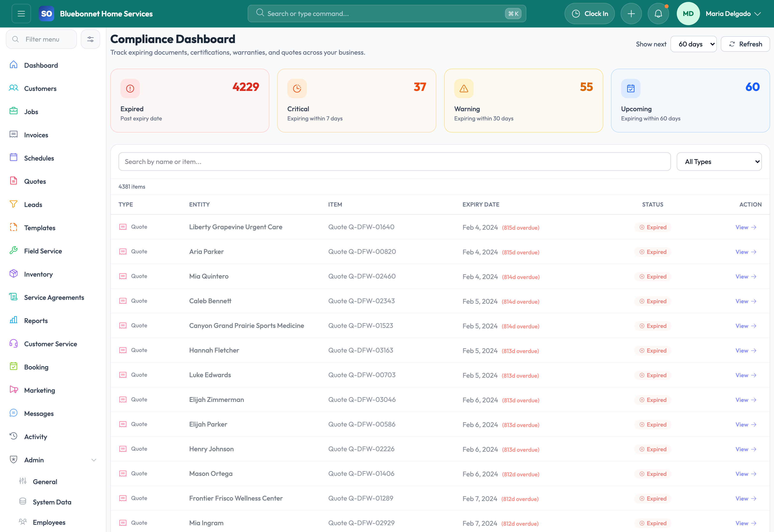Image resolution: width=774 pixels, height=532 pixels.
Task: Click the Reports bar chart icon
Action: [x=13, y=320]
